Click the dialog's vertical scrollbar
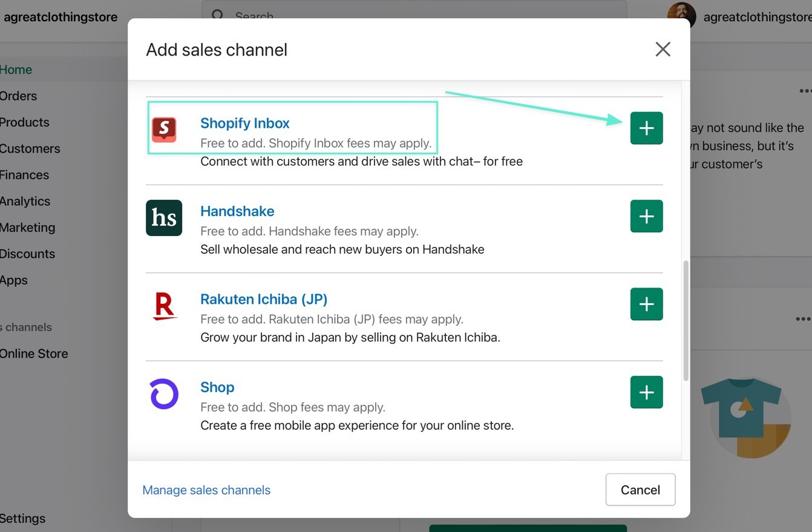812x532 pixels. pos(686,321)
